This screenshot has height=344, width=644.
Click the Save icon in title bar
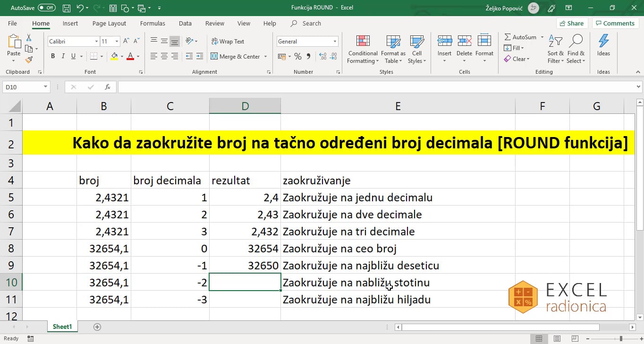(67, 8)
